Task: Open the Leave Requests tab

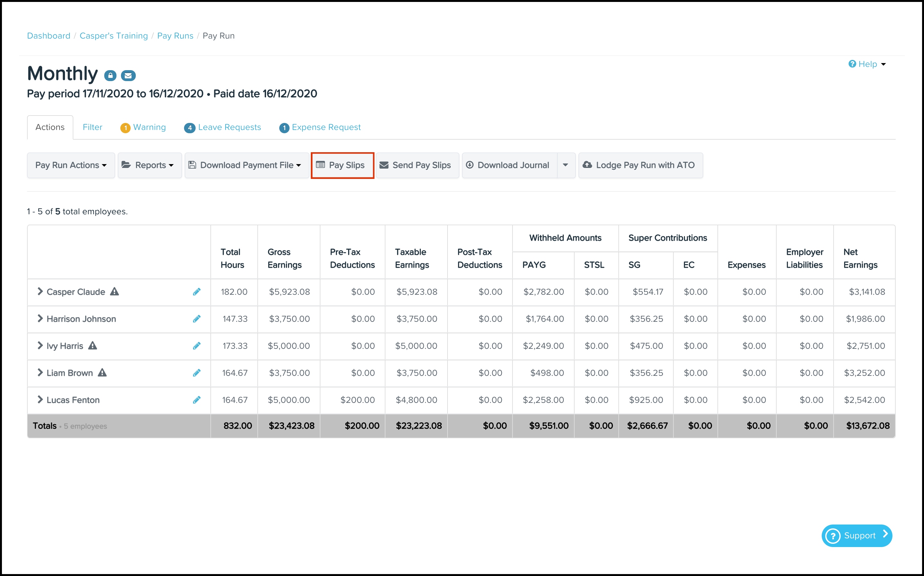Action: pos(223,127)
